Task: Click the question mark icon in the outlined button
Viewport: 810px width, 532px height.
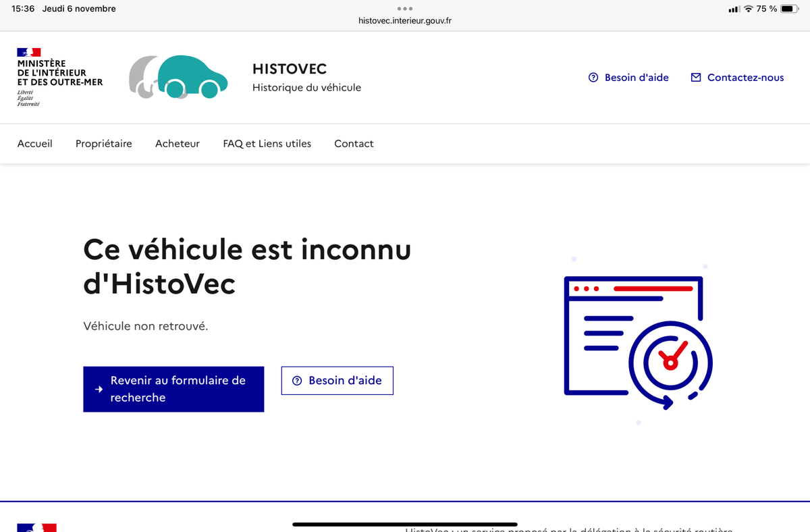Action: [x=297, y=381]
